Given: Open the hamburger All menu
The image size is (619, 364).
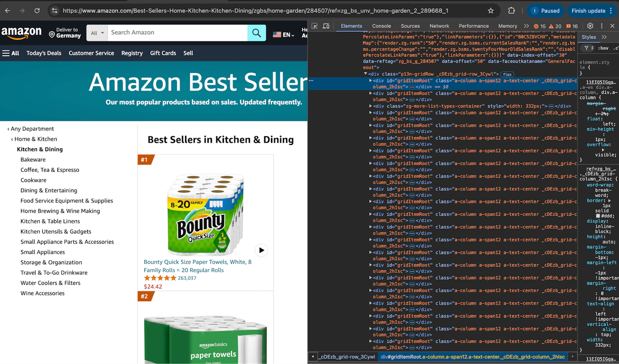Looking at the screenshot, I should [11, 53].
